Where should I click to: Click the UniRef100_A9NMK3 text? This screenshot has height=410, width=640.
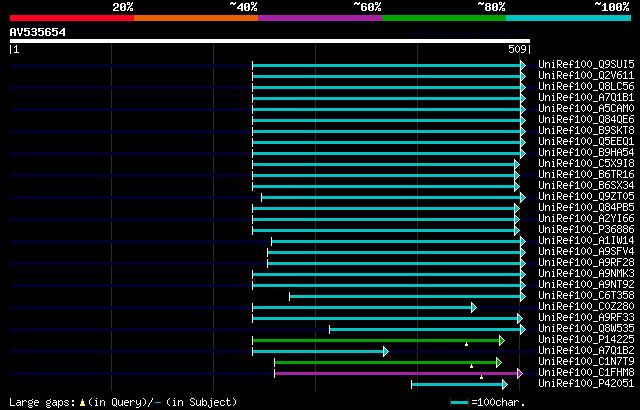[586, 274]
